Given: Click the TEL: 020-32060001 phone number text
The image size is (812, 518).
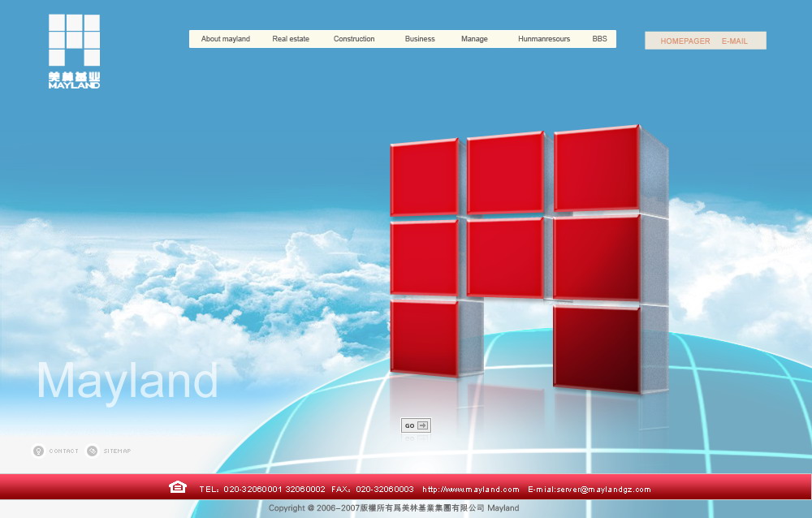Looking at the screenshot, I should (x=262, y=489).
